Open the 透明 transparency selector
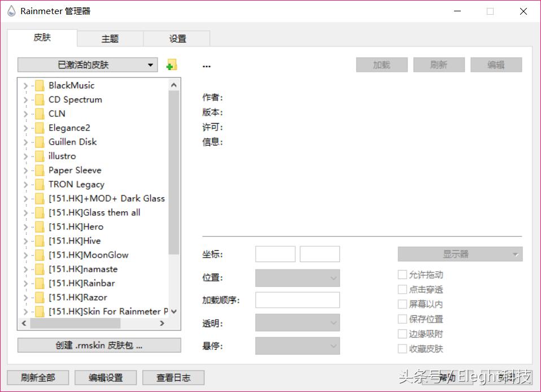 coord(298,323)
